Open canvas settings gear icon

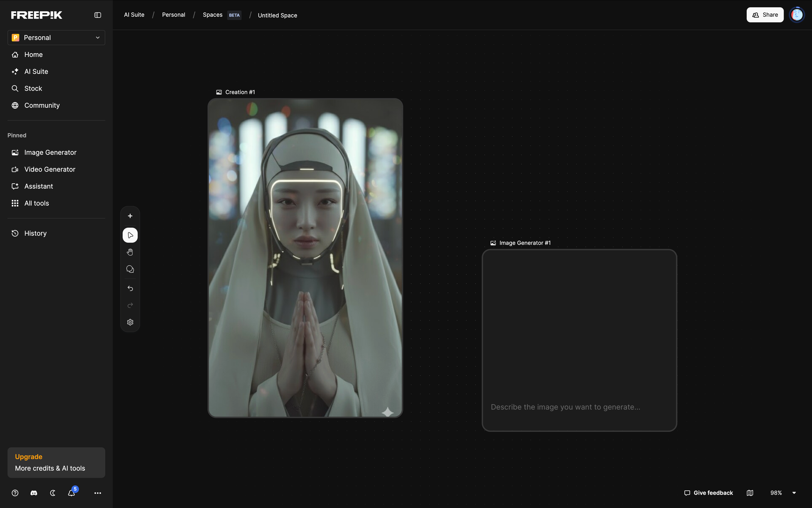(130, 322)
